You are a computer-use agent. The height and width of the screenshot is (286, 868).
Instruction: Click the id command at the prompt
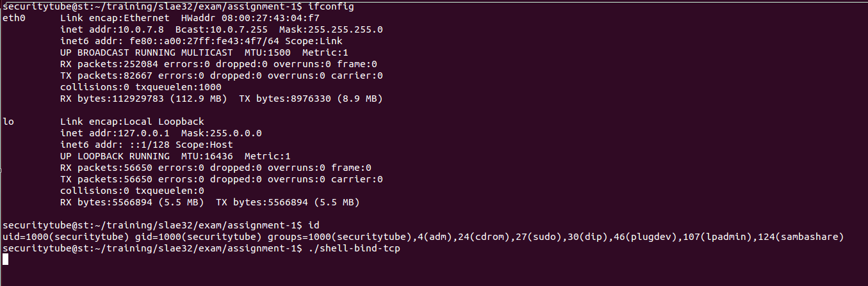coord(314,225)
